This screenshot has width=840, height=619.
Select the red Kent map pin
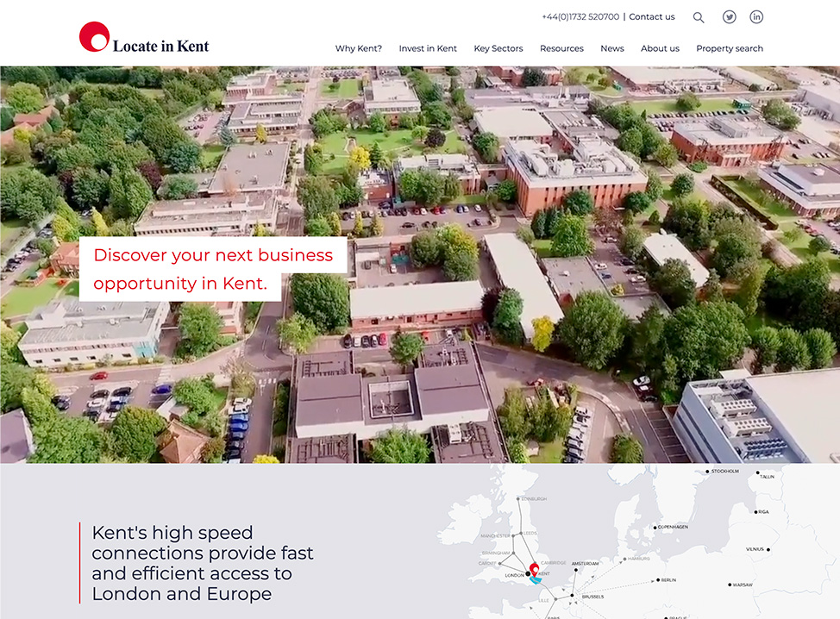(x=534, y=569)
